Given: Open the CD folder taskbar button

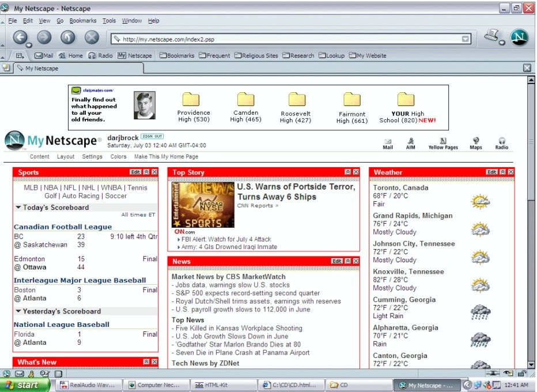Looking at the screenshot, I should (360, 385).
